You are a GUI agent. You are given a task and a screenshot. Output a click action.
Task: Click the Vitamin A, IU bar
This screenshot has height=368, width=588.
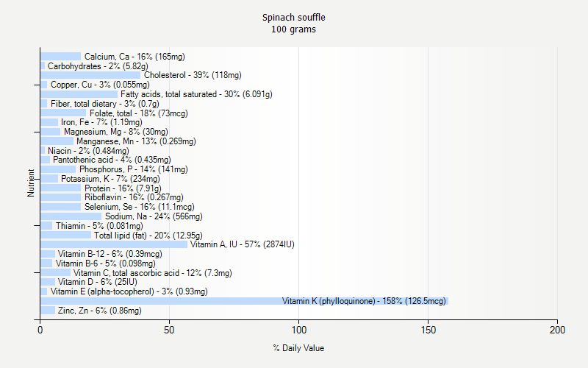(x=114, y=244)
